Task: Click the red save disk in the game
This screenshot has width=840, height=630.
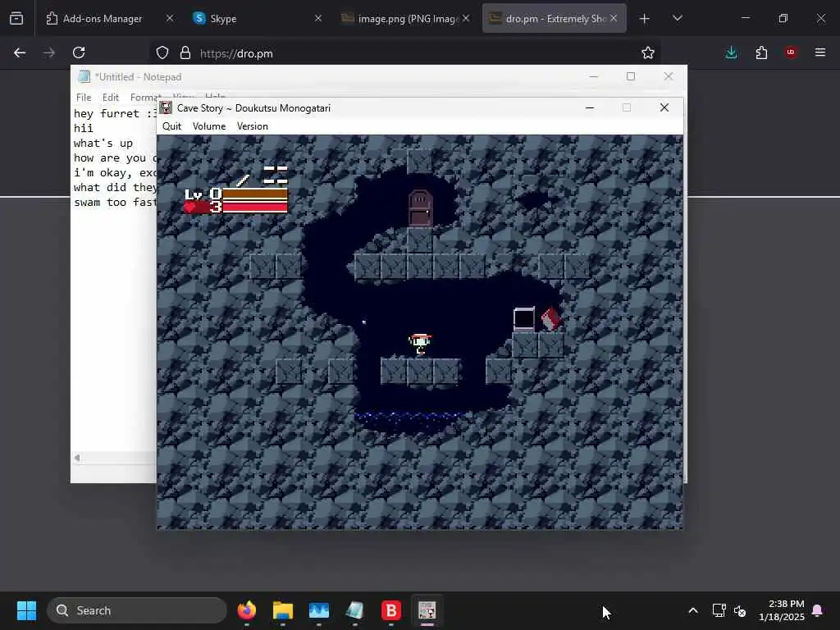Action: click(x=550, y=319)
